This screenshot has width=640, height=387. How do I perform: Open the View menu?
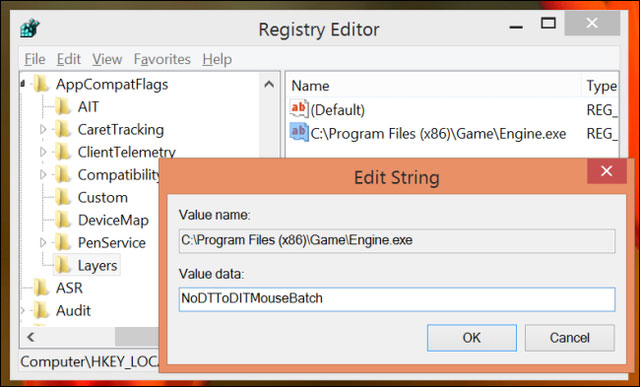(x=107, y=60)
